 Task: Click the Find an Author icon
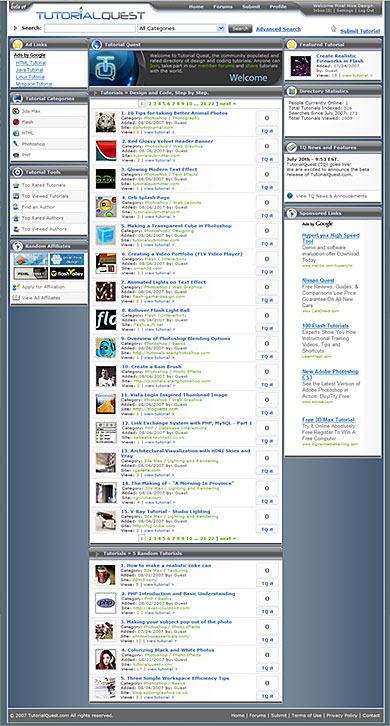16,207
